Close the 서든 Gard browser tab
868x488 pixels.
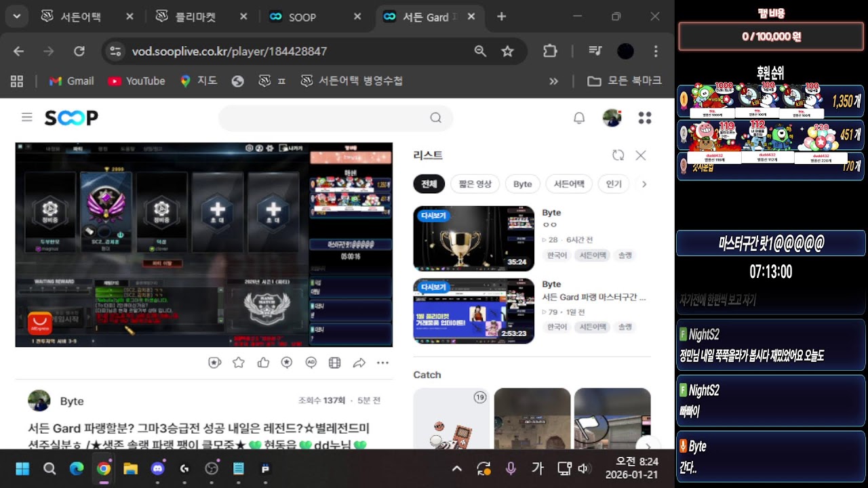click(472, 17)
